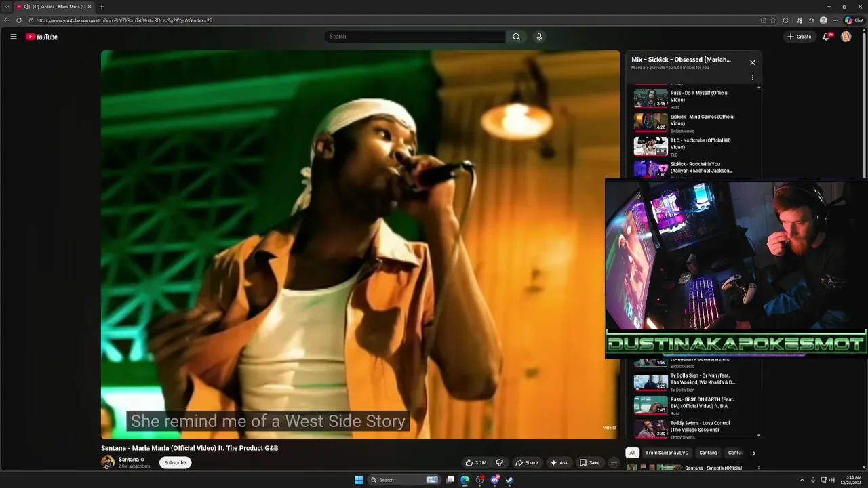Open Discord from the taskbar
This screenshot has width=868, height=488.
[x=494, y=480]
